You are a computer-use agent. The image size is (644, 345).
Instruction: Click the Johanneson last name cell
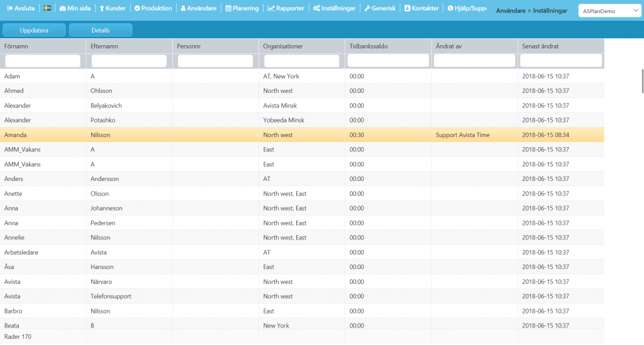click(x=106, y=209)
